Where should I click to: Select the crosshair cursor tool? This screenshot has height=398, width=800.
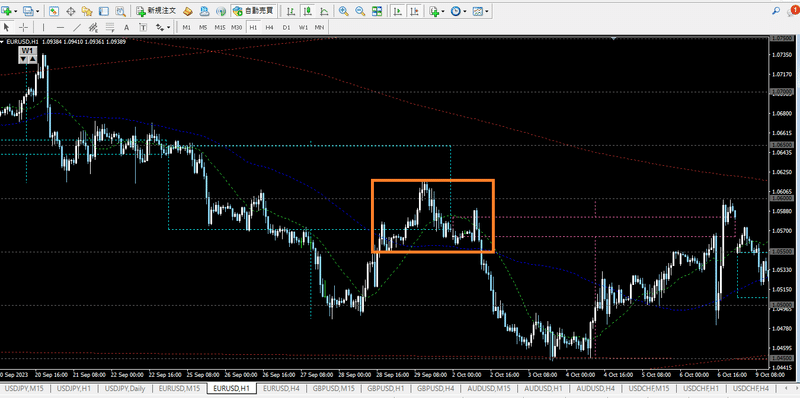coord(23,27)
